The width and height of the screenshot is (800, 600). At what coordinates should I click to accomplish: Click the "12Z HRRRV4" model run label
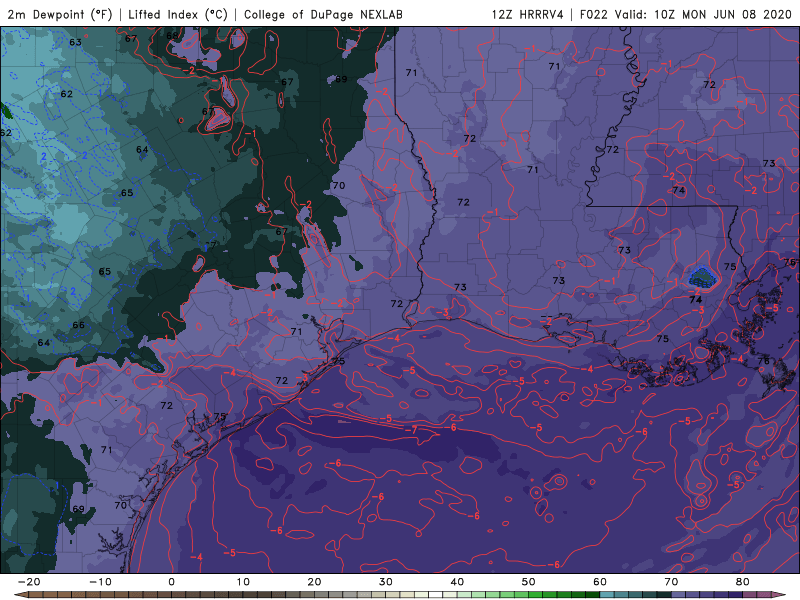click(528, 14)
